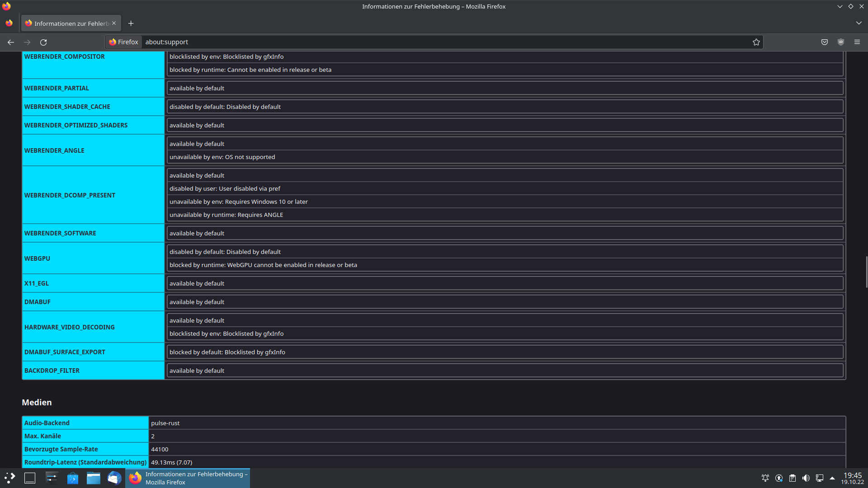Select the Informationen zur Fehlerbehebung tab
The height and width of the screenshot is (488, 868).
68,23
